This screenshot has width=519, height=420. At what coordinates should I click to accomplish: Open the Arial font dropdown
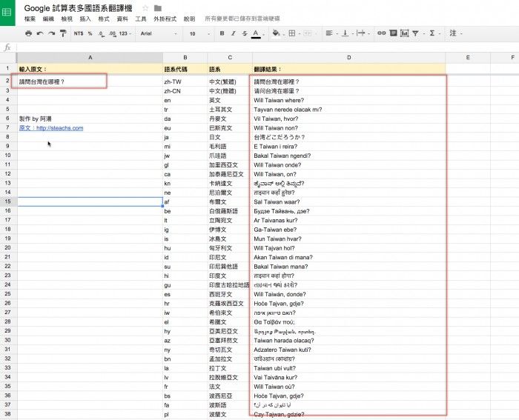pos(159,33)
